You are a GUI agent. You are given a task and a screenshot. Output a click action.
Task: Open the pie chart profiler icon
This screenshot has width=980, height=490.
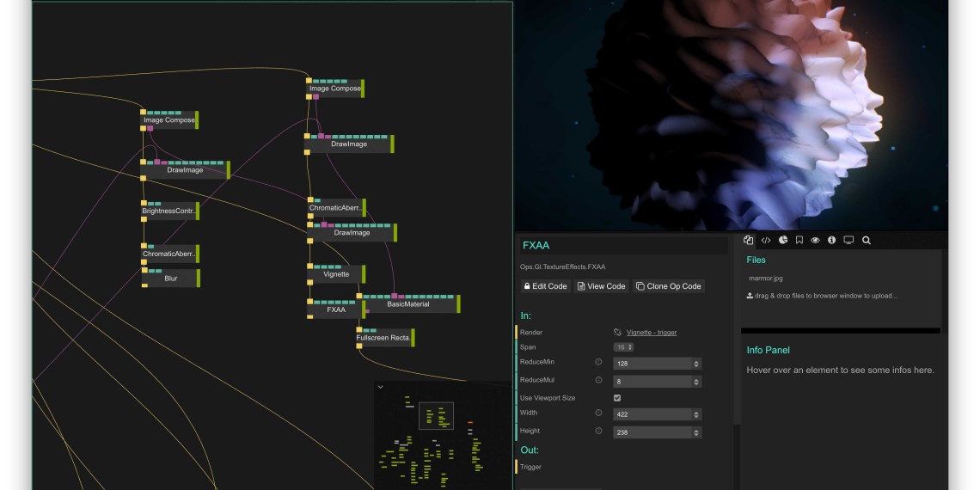point(783,241)
